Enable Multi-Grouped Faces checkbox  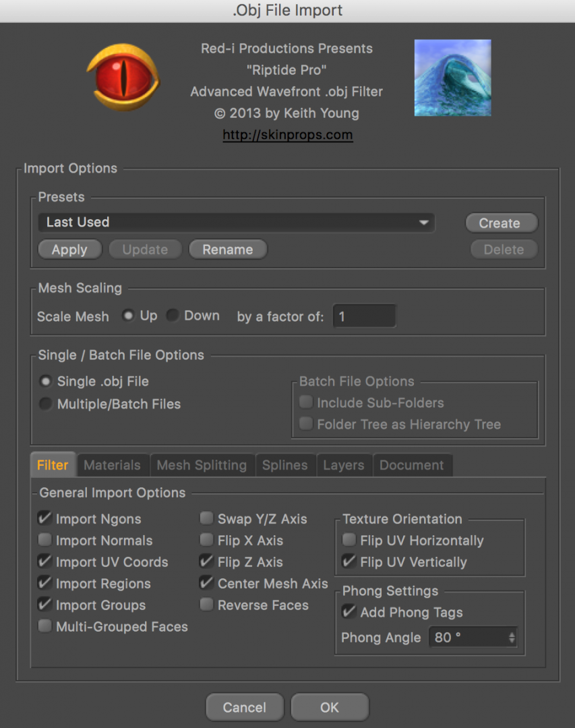tap(44, 626)
